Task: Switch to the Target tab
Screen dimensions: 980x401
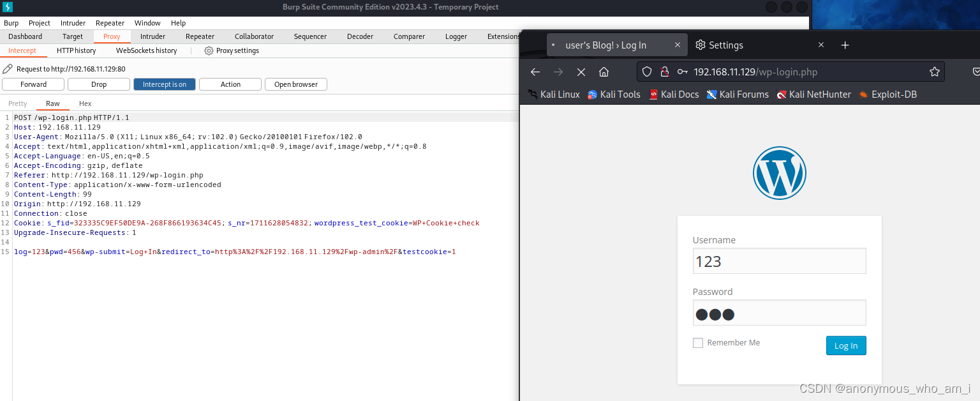Action: [73, 36]
